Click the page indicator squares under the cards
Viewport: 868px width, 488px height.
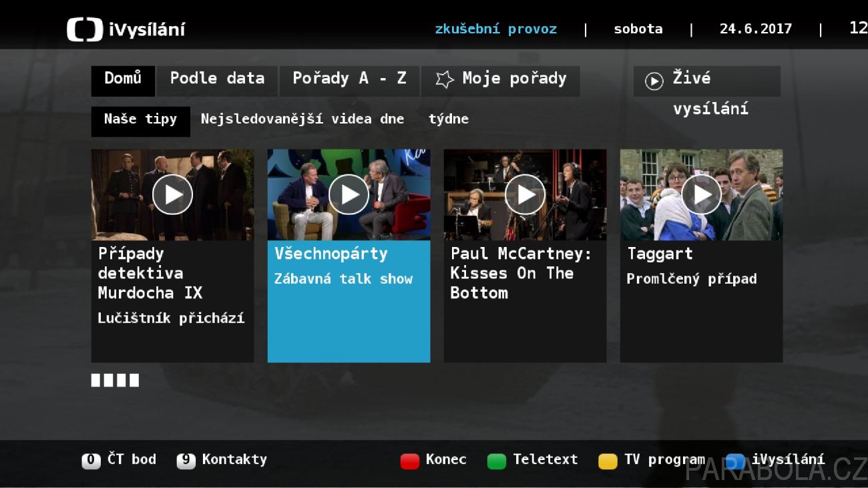click(115, 381)
